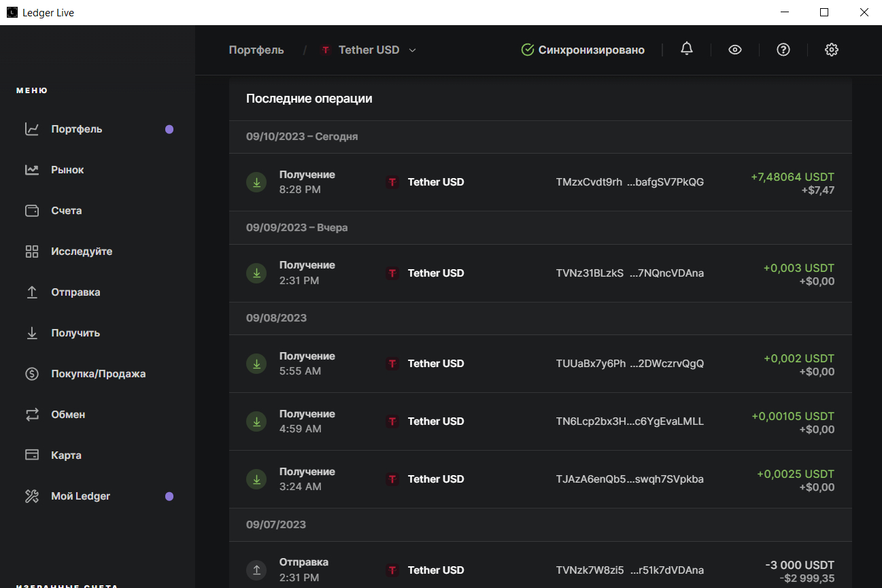The image size is (882, 588).
Task: Open address TUUaBx7y6Ph ...2DWczrvQgQ operation
Action: pyautogui.click(x=630, y=364)
